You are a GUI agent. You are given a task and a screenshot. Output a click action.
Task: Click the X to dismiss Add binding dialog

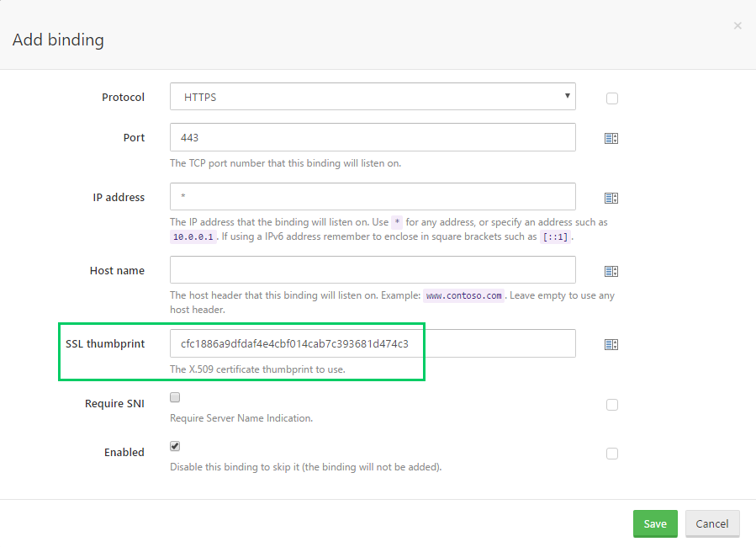pyautogui.click(x=737, y=25)
